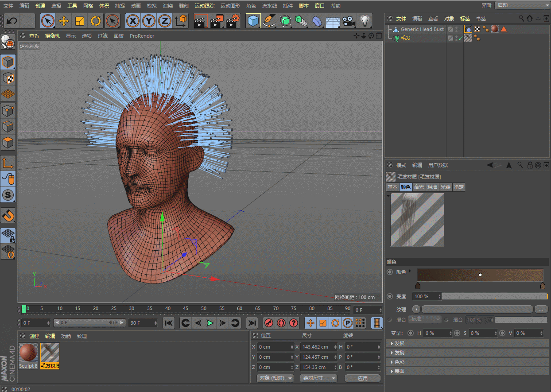Click the small triangle next to 颜色 label
Screen dimensions: 551x392
click(x=410, y=271)
